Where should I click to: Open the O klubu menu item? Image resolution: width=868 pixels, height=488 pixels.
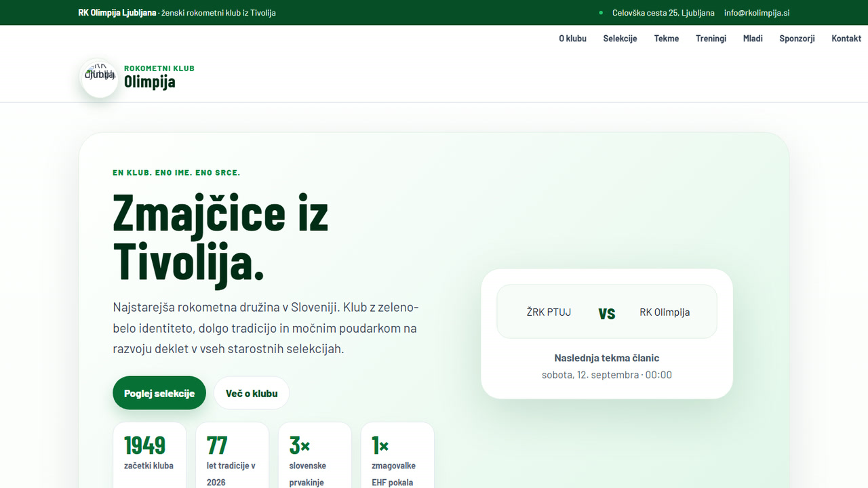(572, 39)
